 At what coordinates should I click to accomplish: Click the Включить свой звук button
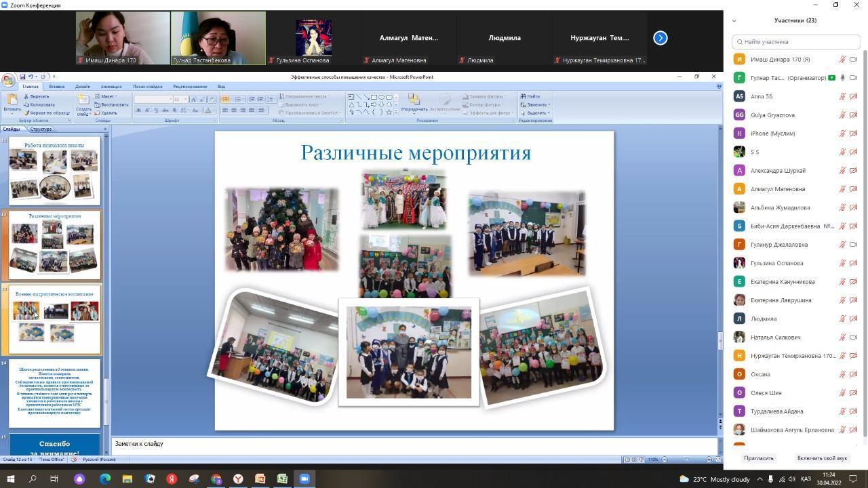[822, 458]
